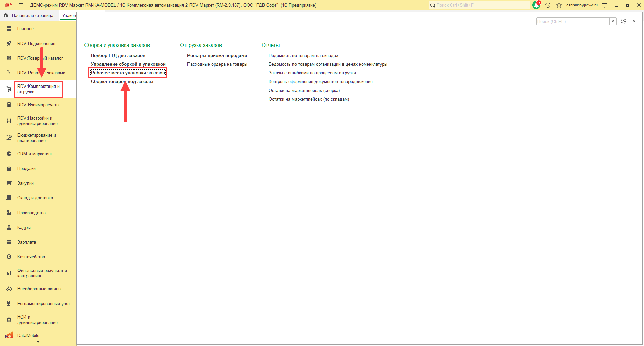Open the hamburger main menu

click(21, 5)
